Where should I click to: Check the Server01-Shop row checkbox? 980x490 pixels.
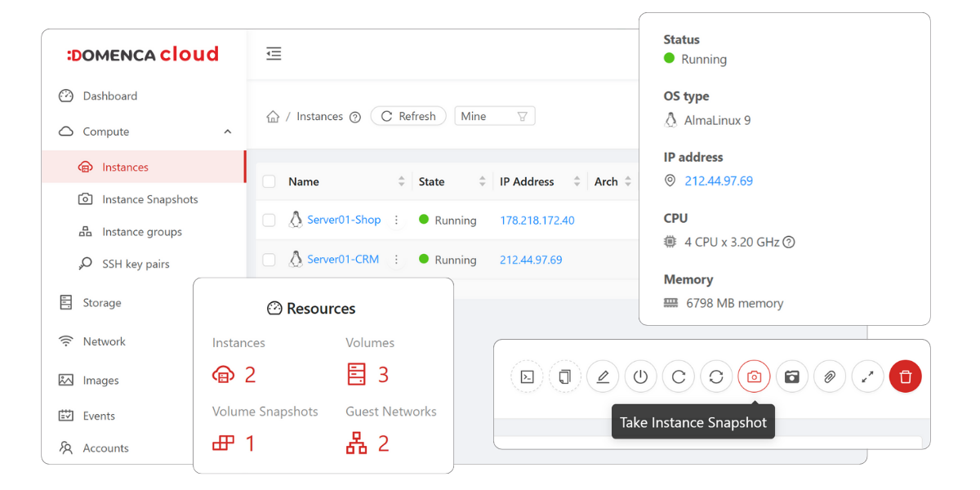point(269,220)
